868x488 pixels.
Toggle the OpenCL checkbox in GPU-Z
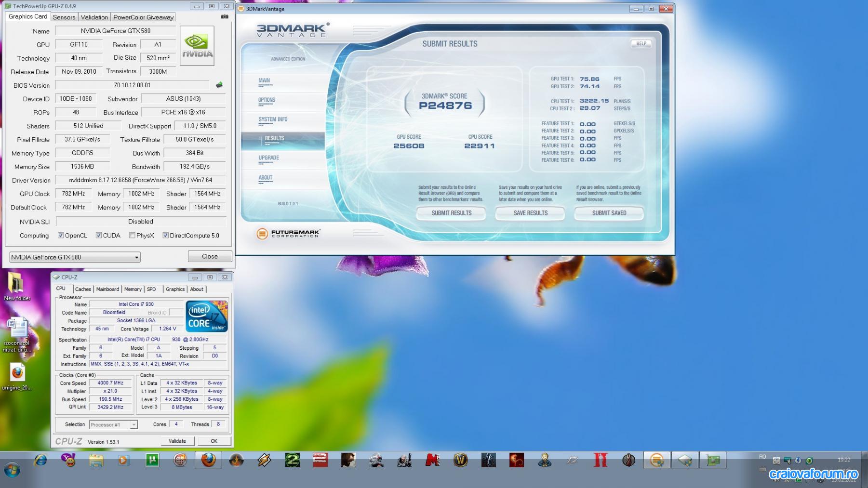(x=61, y=236)
